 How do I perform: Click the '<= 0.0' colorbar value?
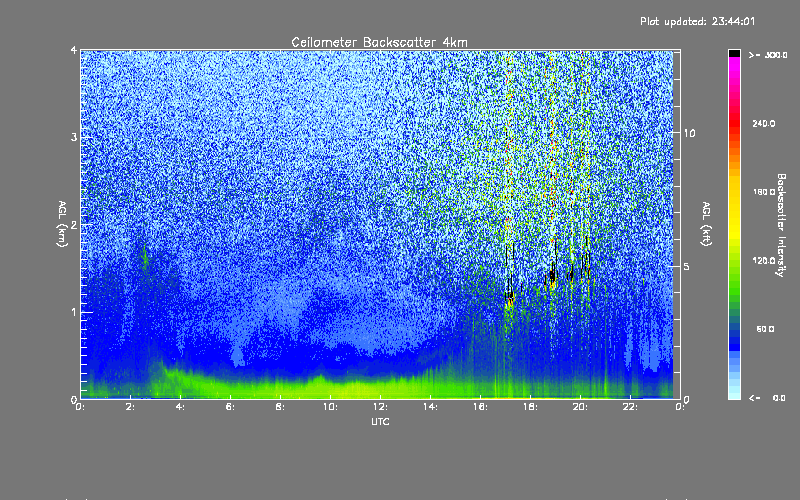coord(767,398)
